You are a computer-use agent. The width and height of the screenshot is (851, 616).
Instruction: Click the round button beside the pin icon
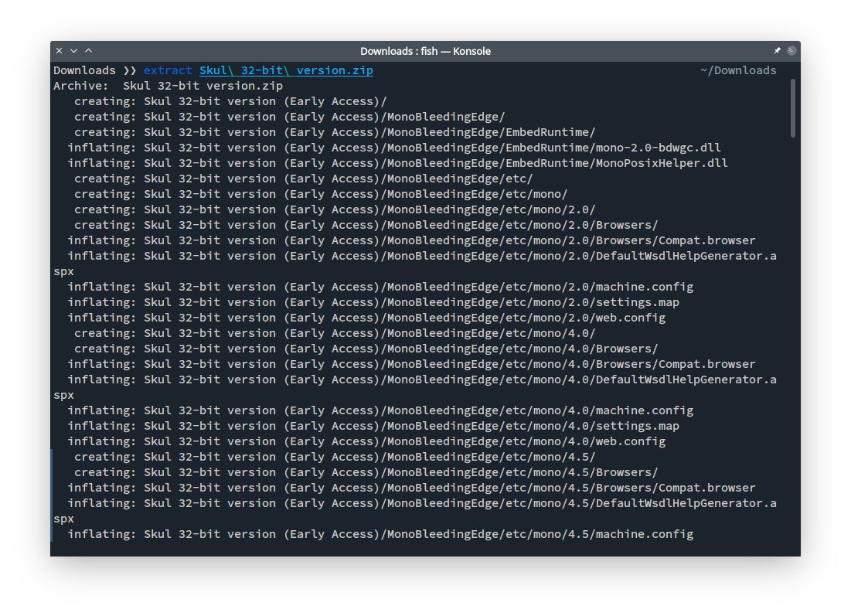tap(791, 50)
